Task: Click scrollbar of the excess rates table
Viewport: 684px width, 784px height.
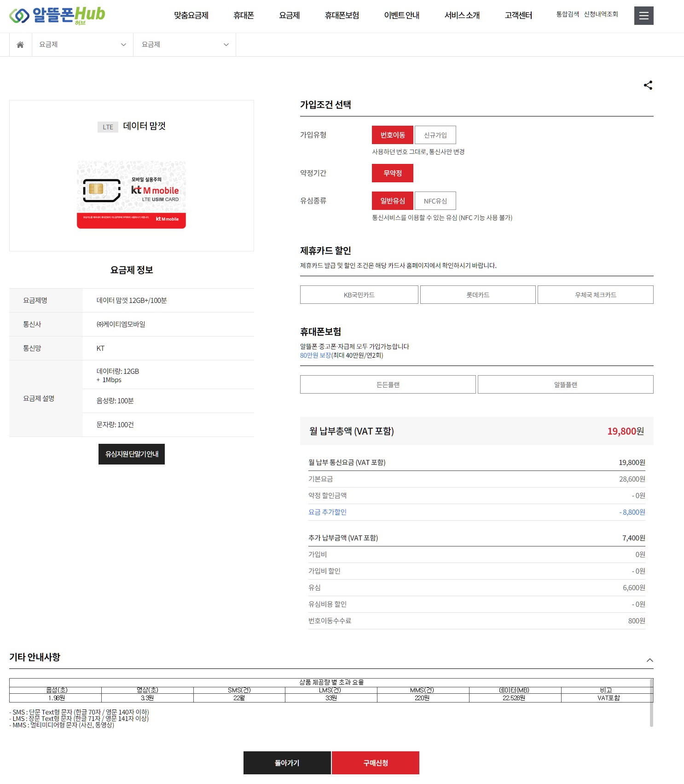Action: click(651, 703)
